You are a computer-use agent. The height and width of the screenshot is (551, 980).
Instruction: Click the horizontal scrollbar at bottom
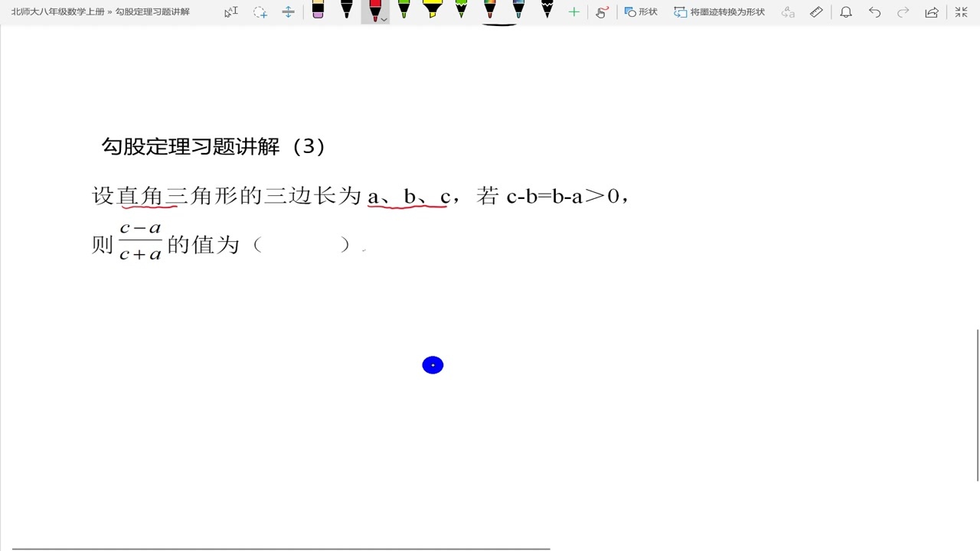[281, 549]
